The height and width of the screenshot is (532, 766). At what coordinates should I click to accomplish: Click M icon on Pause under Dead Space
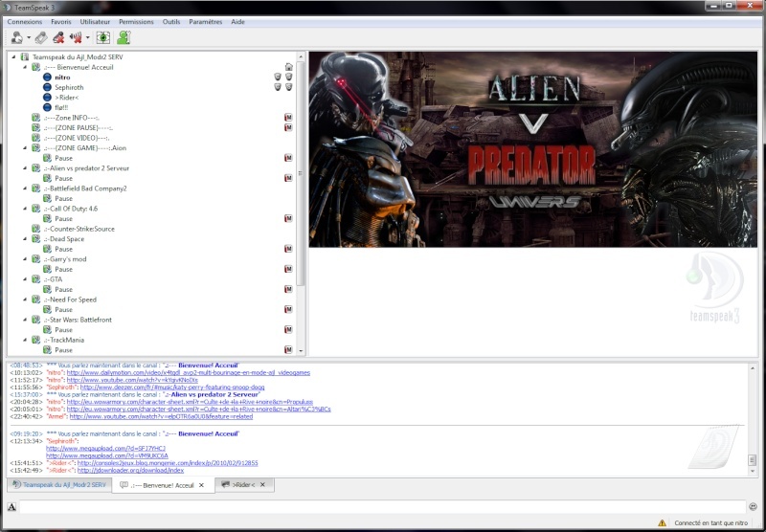click(289, 249)
